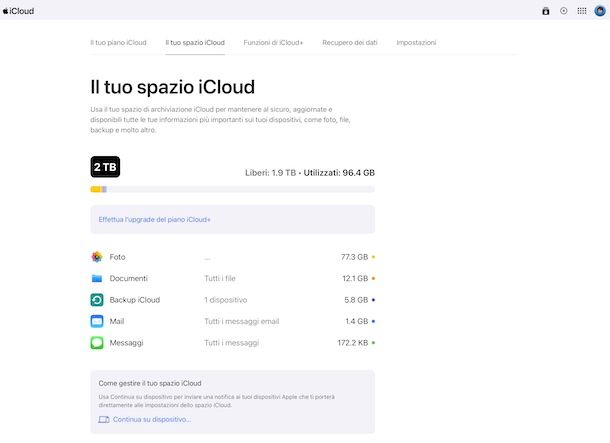The height and width of the screenshot is (443, 610).
Task: Click the Foto row label
Action: [x=117, y=257]
